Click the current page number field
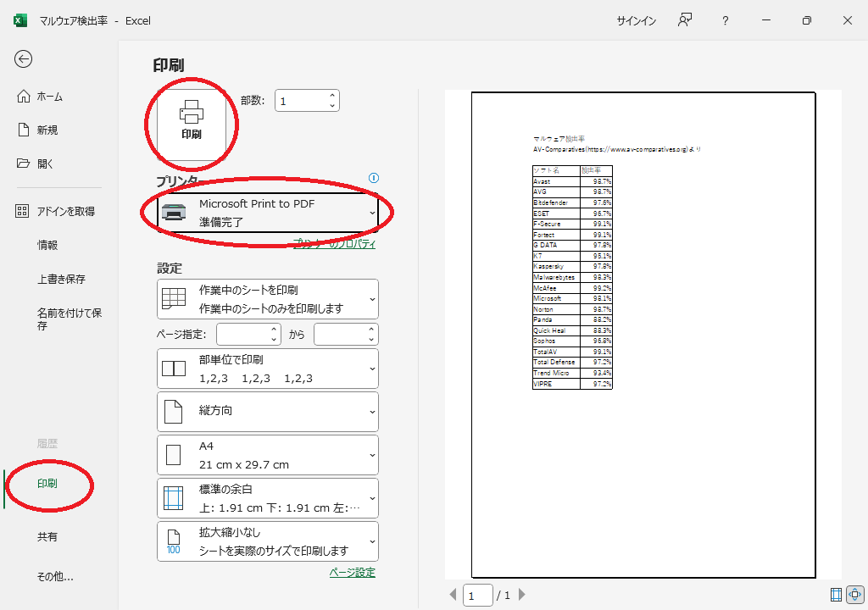The height and width of the screenshot is (610, 868). (x=478, y=596)
